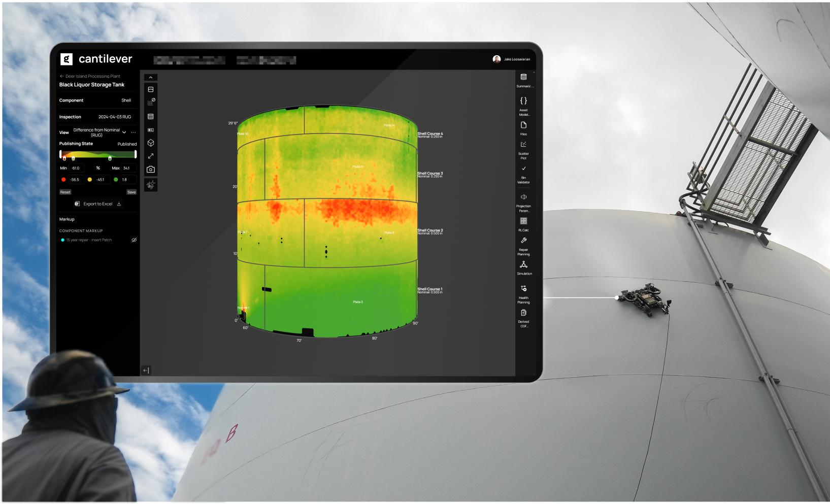This screenshot has height=504, width=830.
Task: Click the Plate 3 label on tank
Action: coord(358,302)
